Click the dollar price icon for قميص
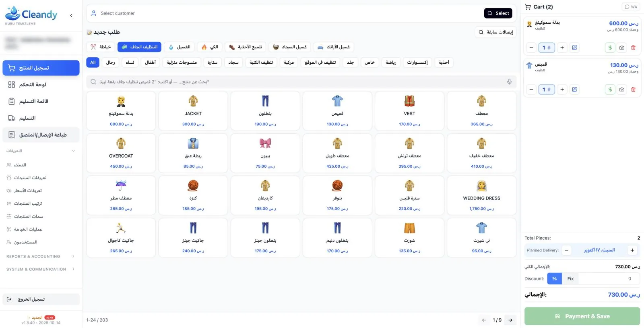Viewport: 644px width, 328px height. coord(610,89)
